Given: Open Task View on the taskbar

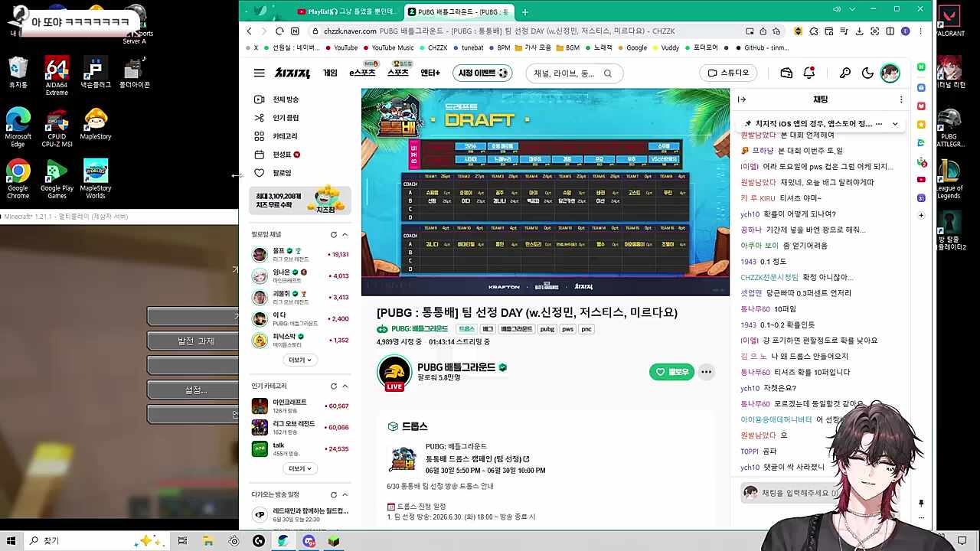Looking at the screenshot, I should pos(182,541).
